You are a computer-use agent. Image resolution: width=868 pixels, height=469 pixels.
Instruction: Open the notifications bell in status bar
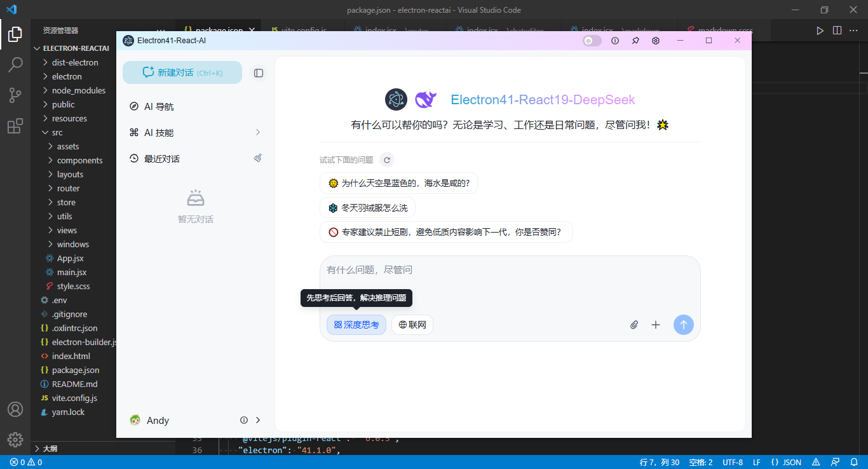[853, 462]
